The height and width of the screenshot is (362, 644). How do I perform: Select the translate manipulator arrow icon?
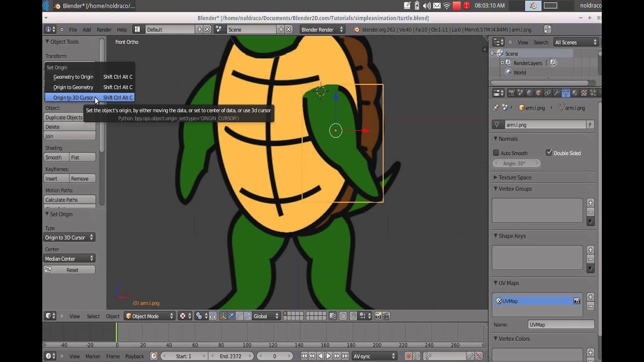[231, 316]
